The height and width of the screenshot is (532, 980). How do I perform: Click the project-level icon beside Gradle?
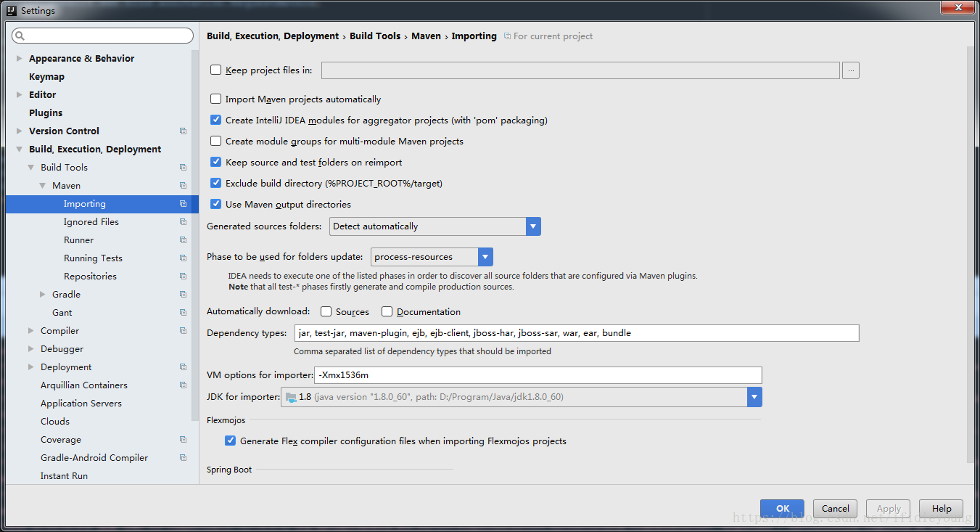183,295
